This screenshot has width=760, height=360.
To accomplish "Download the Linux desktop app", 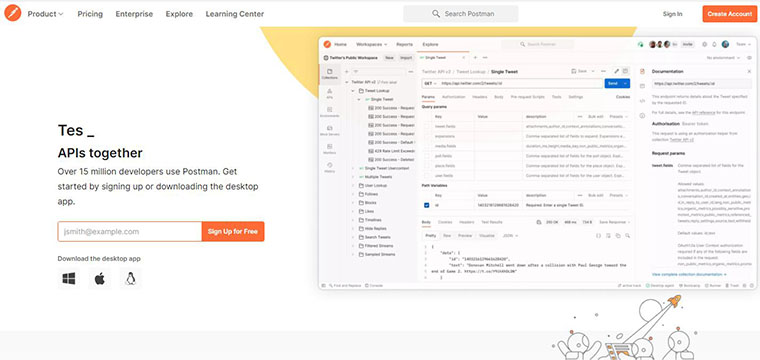I will (130, 279).
